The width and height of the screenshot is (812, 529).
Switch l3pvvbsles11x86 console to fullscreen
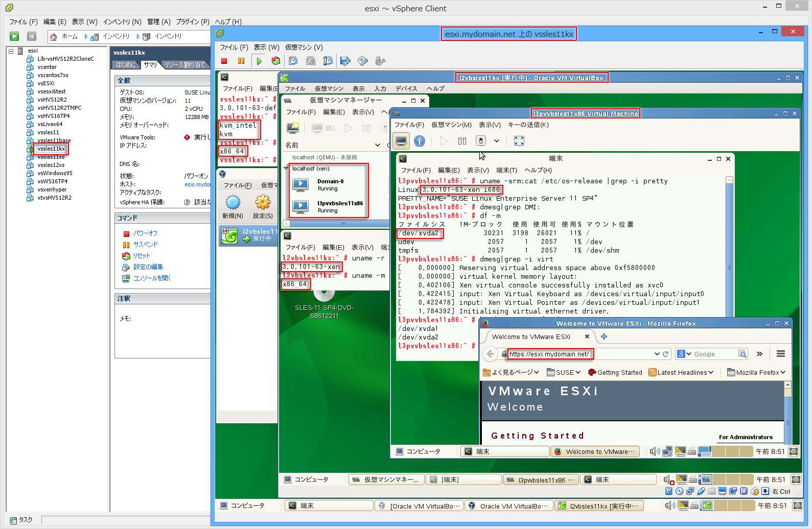(519, 140)
